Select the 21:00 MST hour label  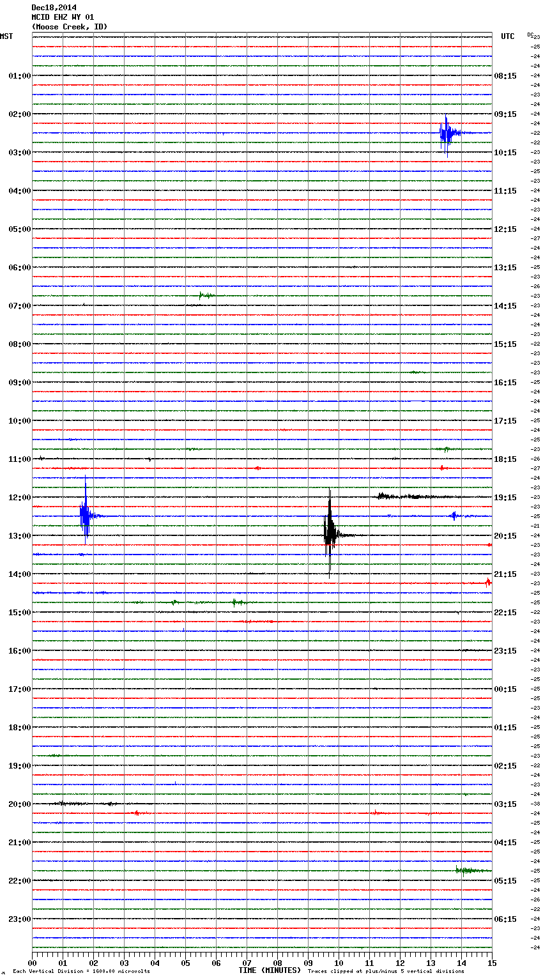tap(19, 843)
